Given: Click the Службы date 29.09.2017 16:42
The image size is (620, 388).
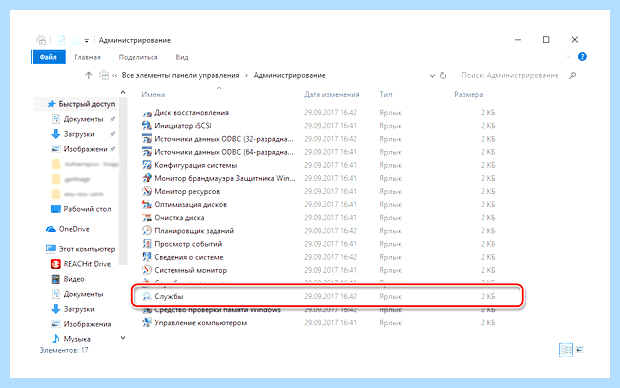Looking at the screenshot, I should tap(330, 296).
